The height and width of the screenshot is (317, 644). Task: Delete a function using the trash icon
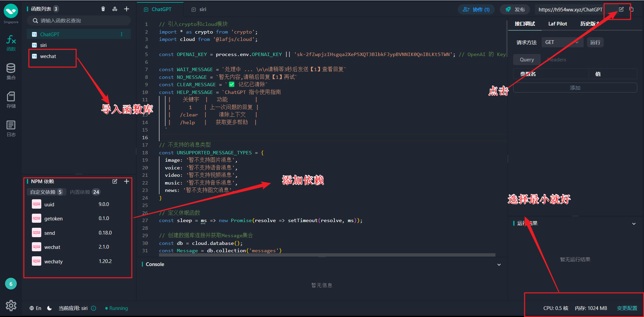pos(103,9)
